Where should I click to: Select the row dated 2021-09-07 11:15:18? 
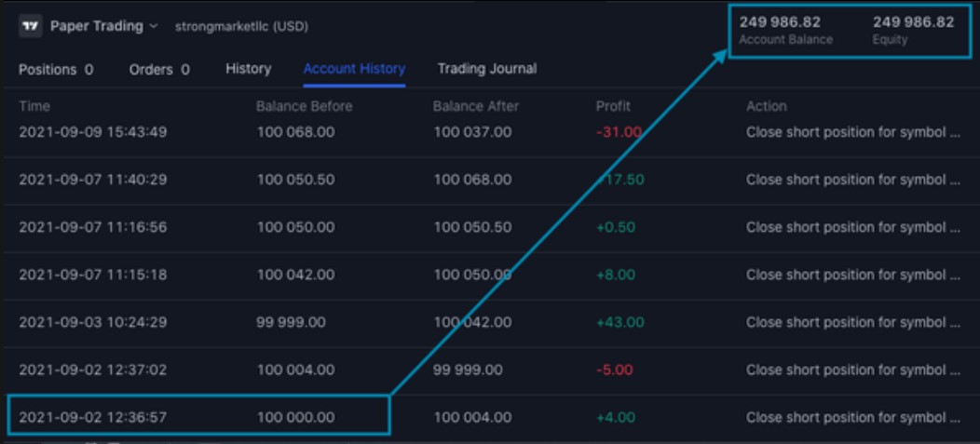coord(490,275)
